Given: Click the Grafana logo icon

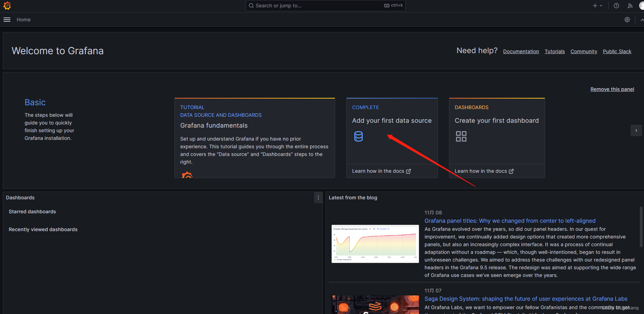Looking at the screenshot, I should tap(7, 6).
